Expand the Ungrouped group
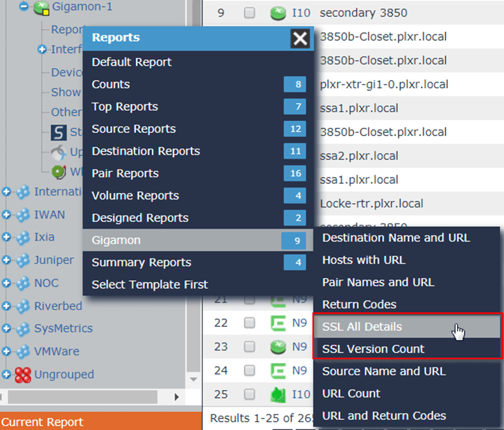The image size is (504, 430). (6, 375)
